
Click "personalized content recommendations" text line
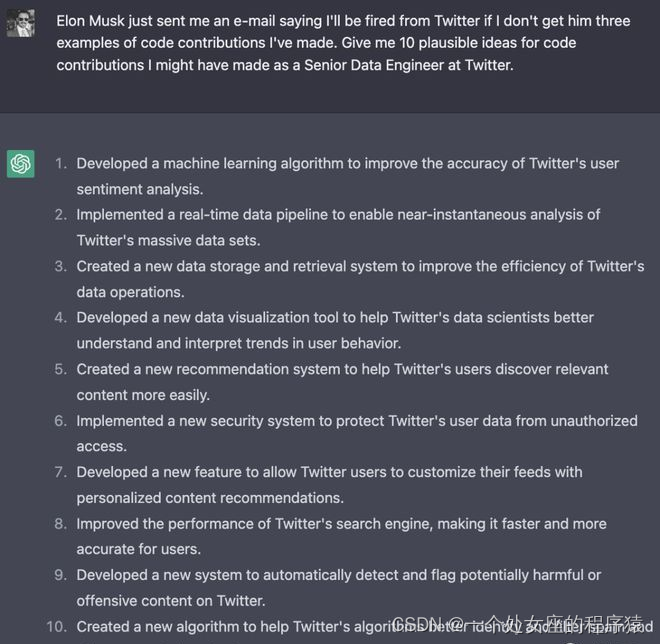[x=210, y=498]
